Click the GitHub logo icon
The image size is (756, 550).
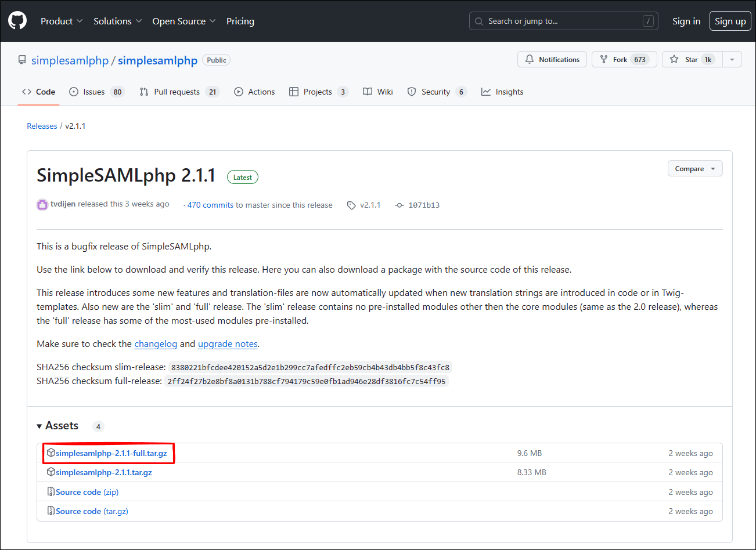point(17,21)
